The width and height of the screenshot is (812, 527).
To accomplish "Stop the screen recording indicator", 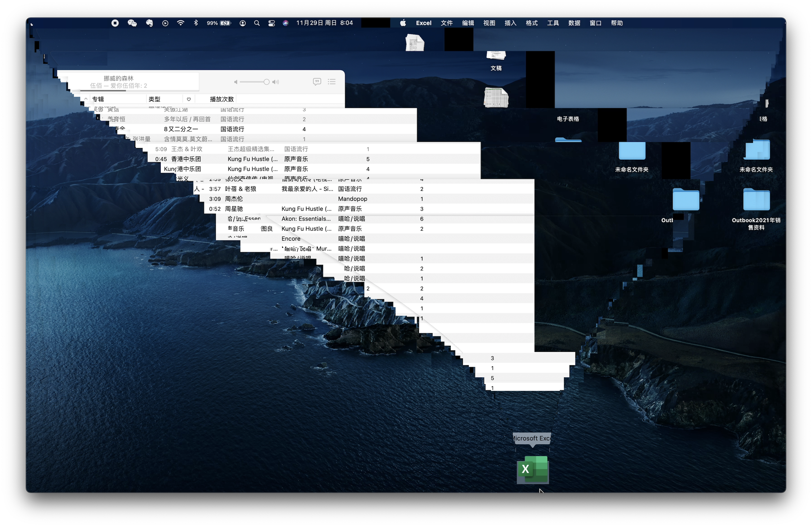I will pos(115,23).
